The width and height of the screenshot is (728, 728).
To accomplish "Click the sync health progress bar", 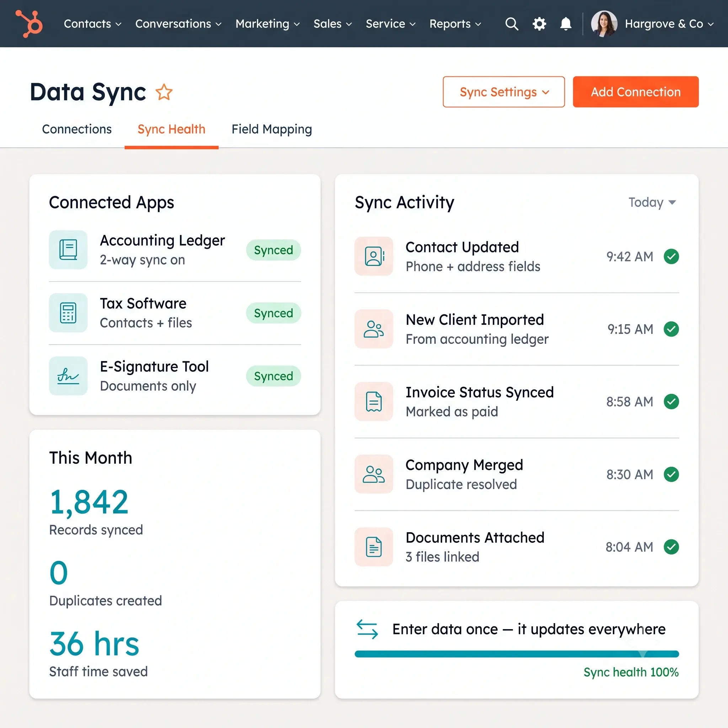I will pyautogui.click(x=516, y=654).
